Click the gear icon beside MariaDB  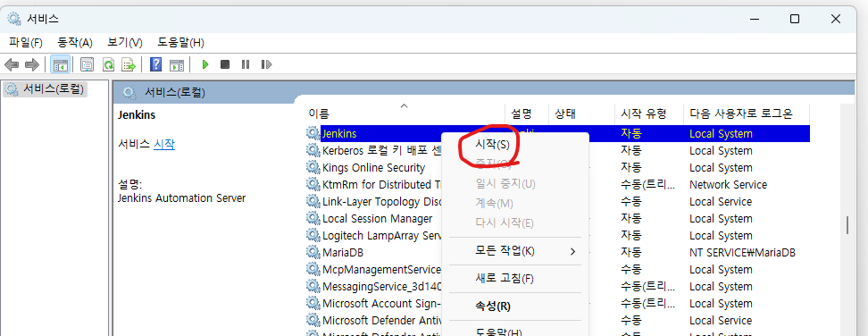point(313,252)
